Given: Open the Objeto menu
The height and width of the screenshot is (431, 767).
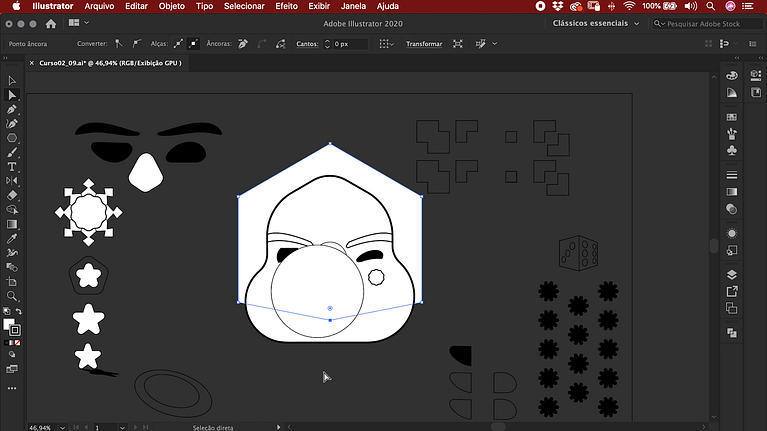Looking at the screenshot, I should pyautogui.click(x=171, y=6).
